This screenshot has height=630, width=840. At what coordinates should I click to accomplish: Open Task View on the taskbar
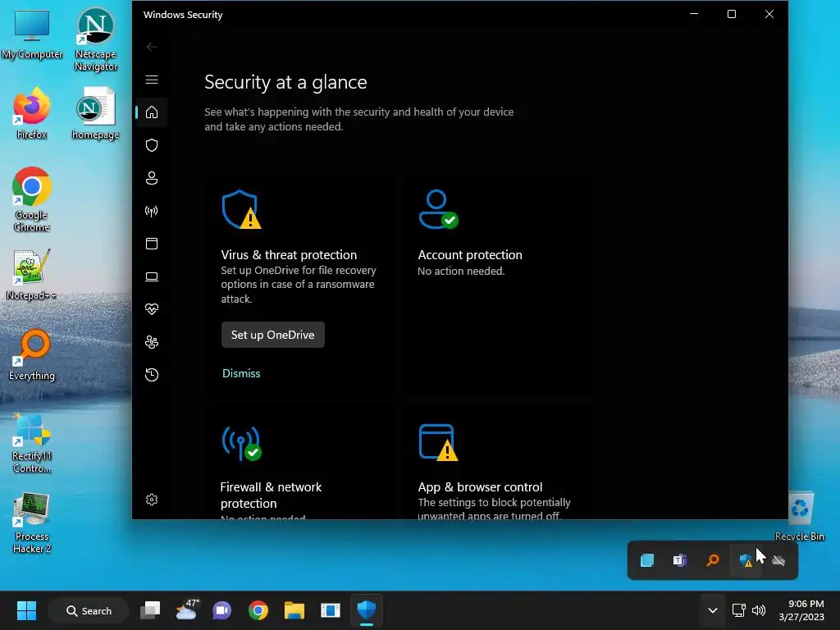pyautogui.click(x=150, y=610)
